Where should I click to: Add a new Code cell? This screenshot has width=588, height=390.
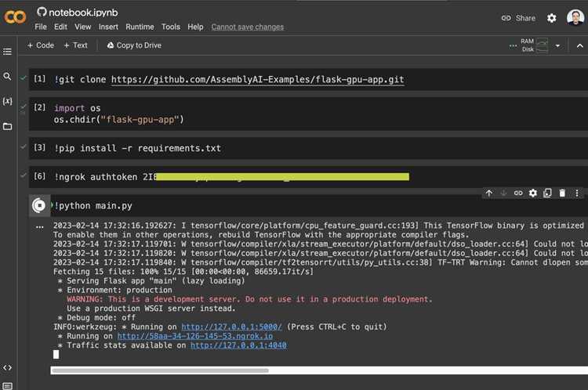pos(41,45)
